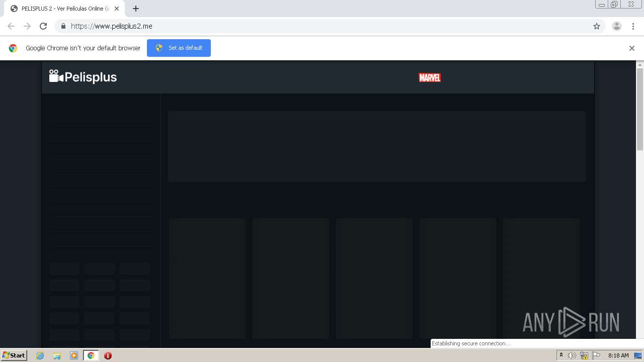
Task: Click the show desktop button
Action: click(638, 355)
